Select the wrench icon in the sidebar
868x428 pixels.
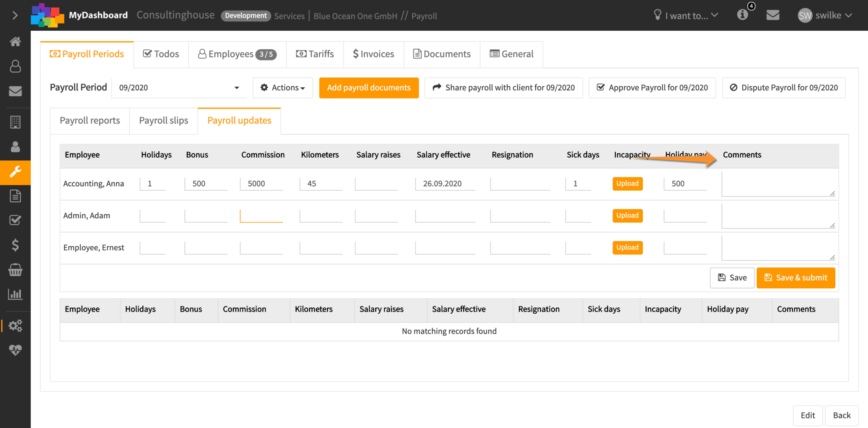(x=15, y=172)
